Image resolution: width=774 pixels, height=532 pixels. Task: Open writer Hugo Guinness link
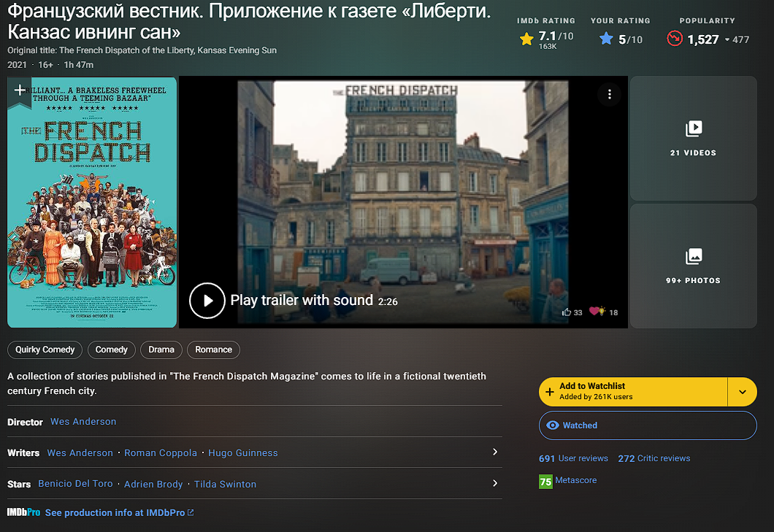pos(243,452)
